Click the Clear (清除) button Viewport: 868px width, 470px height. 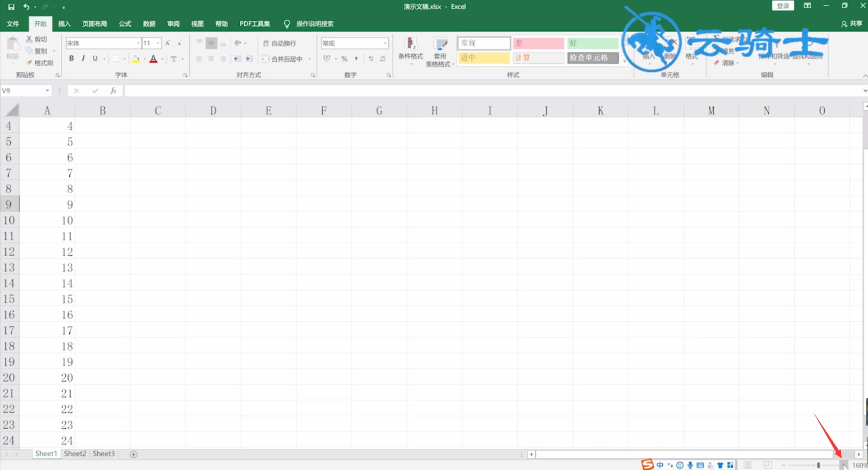click(725, 63)
